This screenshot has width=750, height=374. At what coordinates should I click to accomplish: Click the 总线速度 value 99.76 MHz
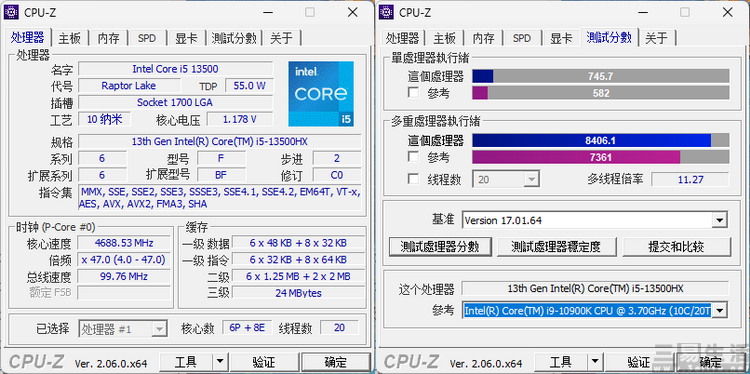click(x=124, y=276)
